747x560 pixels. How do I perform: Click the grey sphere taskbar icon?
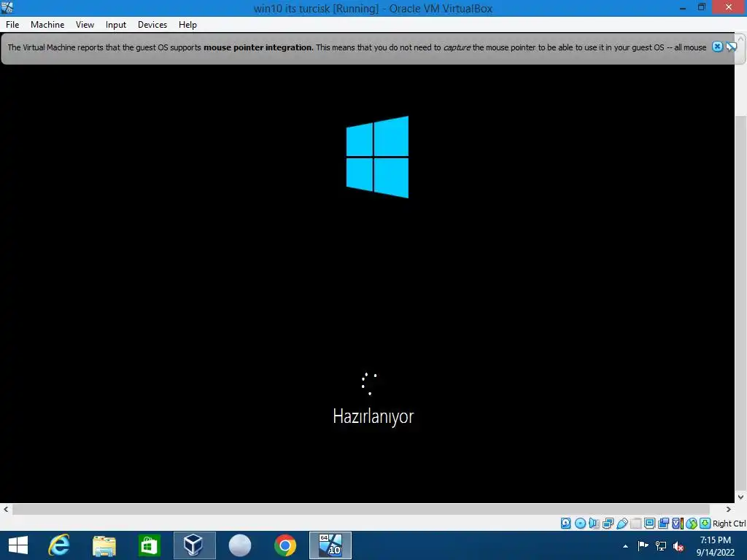[x=239, y=545]
